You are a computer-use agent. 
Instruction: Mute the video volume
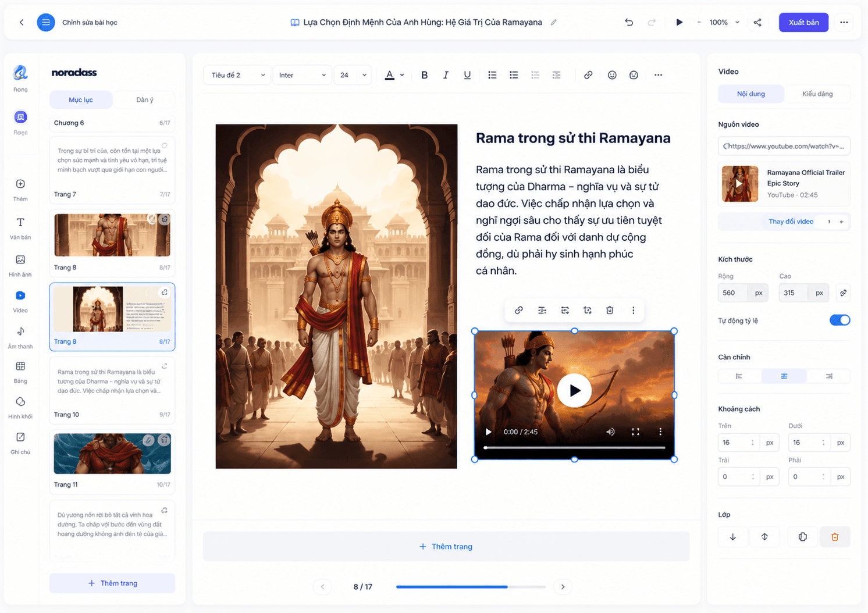tap(610, 432)
